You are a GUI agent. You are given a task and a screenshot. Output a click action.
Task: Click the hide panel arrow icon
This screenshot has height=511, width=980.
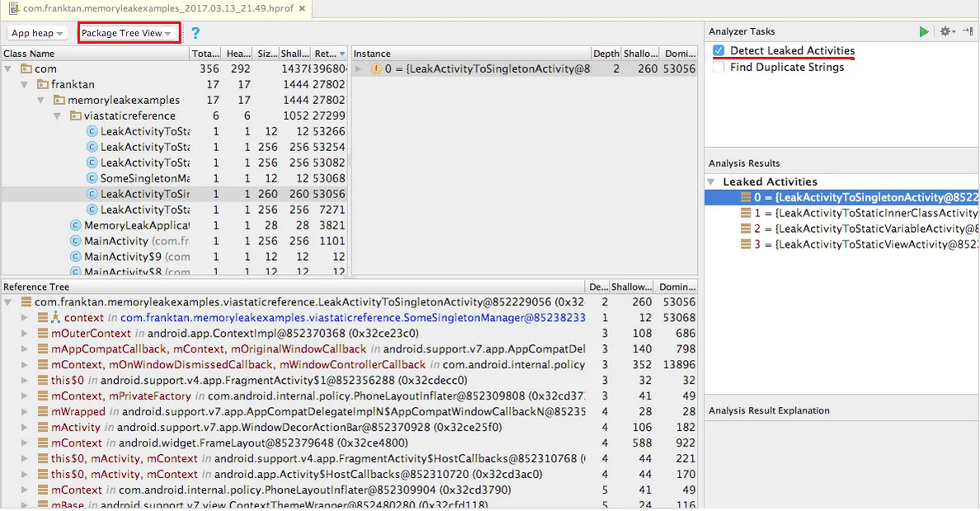pos(968,31)
